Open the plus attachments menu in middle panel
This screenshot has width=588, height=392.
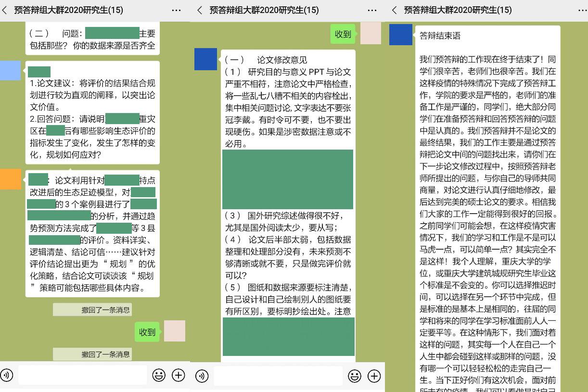pos(374,376)
